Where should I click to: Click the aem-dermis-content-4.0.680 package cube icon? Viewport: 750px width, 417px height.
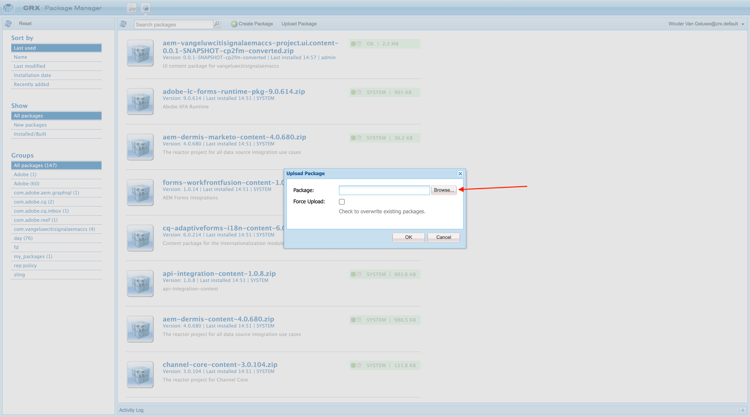coord(140,329)
